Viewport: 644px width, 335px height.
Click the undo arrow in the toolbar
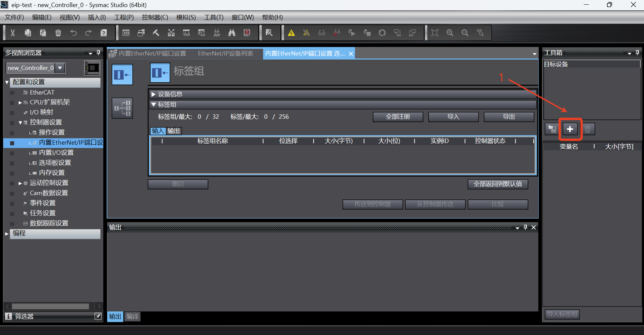(x=73, y=33)
